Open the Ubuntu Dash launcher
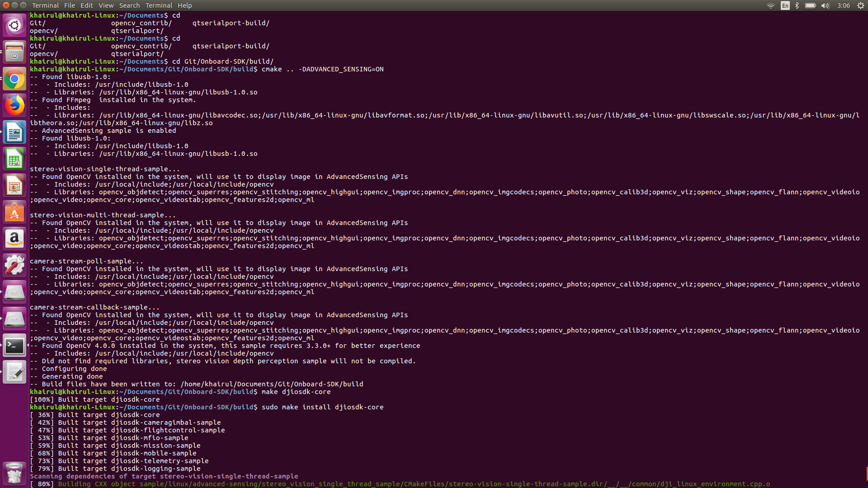 (x=14, y=25)
